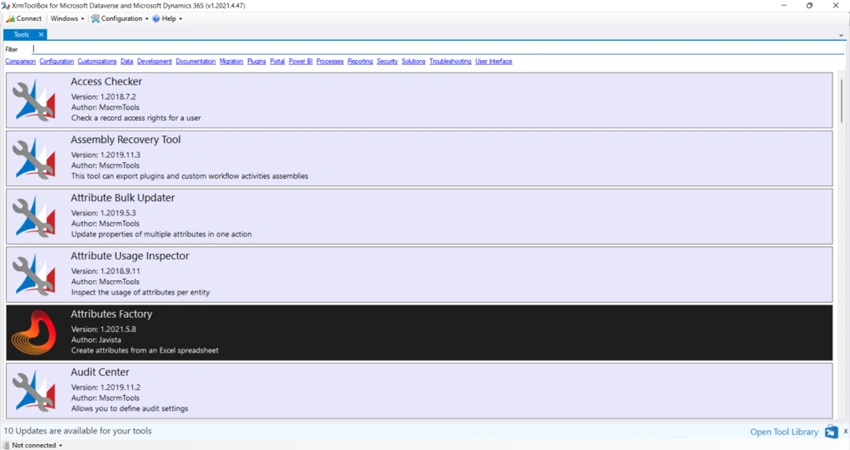Click 'Update properties of multiple attributes' description
This screenshot has width=850, height=450.
pyautogui.click(x=162, y=234)
